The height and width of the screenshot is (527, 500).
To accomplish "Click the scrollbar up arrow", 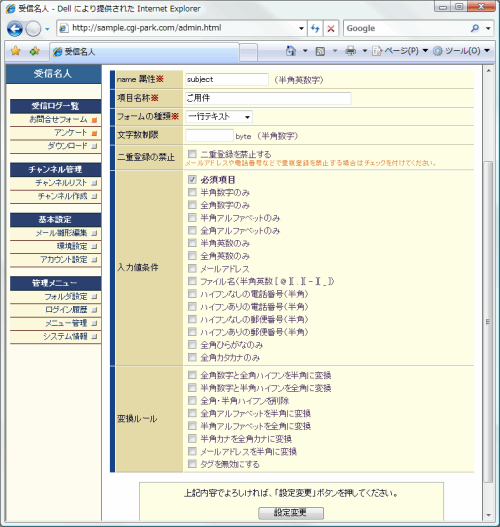I will [488, 71].
